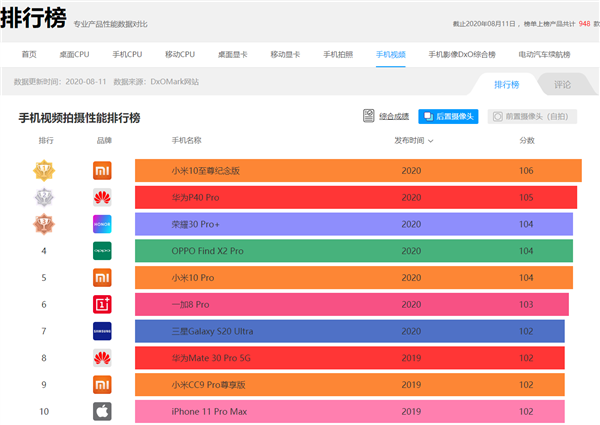Screen dimensions: 600x425
Task: Switch to the 评论 tab
Action: (x=562, y=85)
